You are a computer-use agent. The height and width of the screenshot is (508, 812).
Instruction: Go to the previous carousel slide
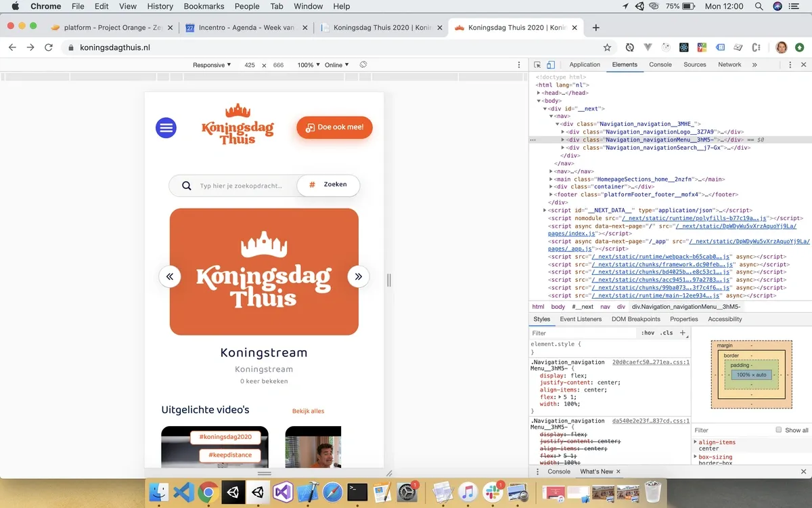pyautogui.click(x=170, y=276)
